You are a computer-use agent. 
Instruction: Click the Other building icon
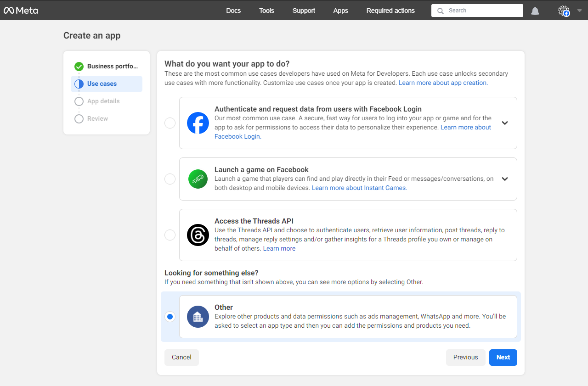[198, 317]
